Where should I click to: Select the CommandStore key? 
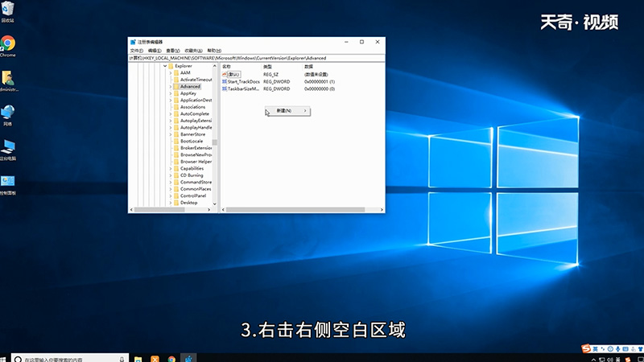pos(196,183)
